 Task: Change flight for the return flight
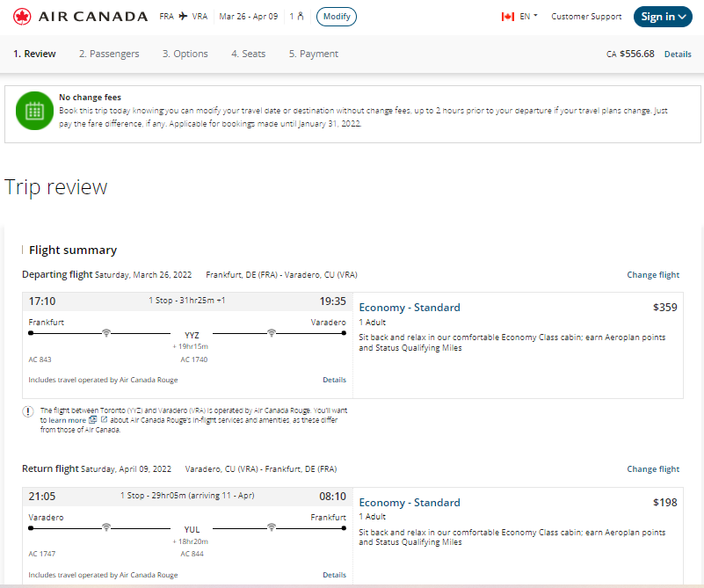click(653, 469)
